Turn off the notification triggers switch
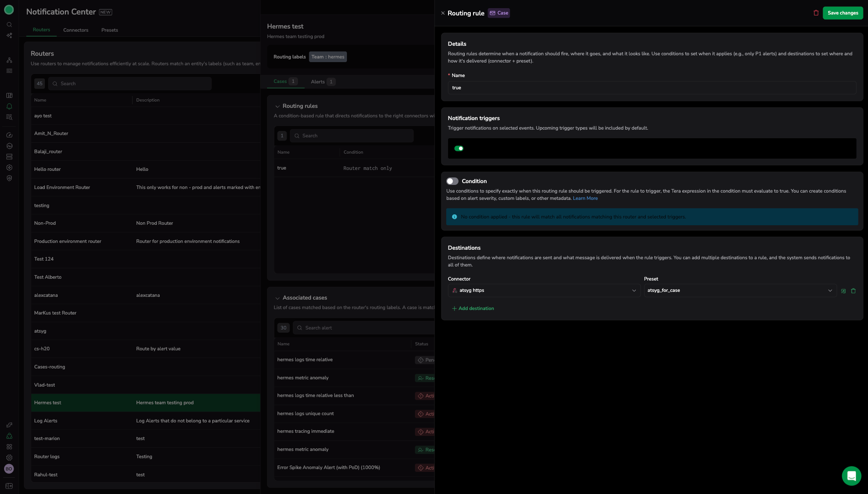Screen dimensions: 868x494 tap(459, 149)
